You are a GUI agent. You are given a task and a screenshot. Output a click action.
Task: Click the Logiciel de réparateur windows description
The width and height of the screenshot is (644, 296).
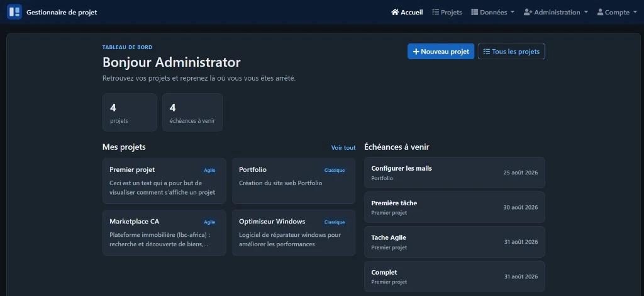pyautogui.click(x=290, y=240)
